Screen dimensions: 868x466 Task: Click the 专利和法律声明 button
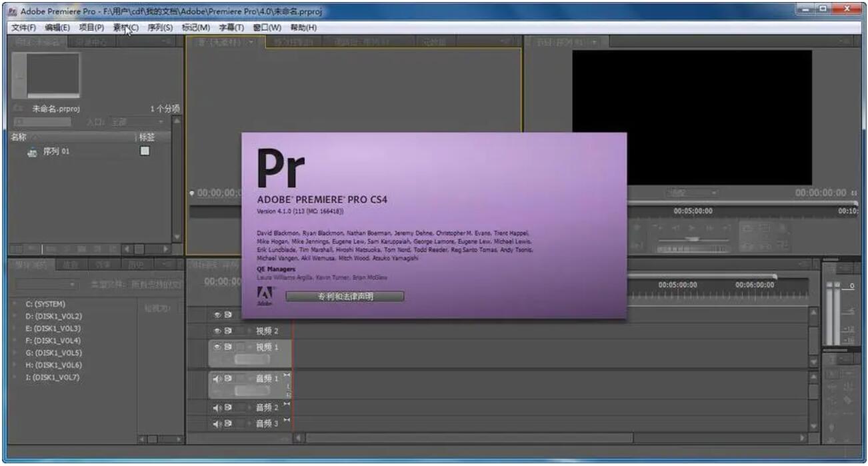(x=345, y=297)
